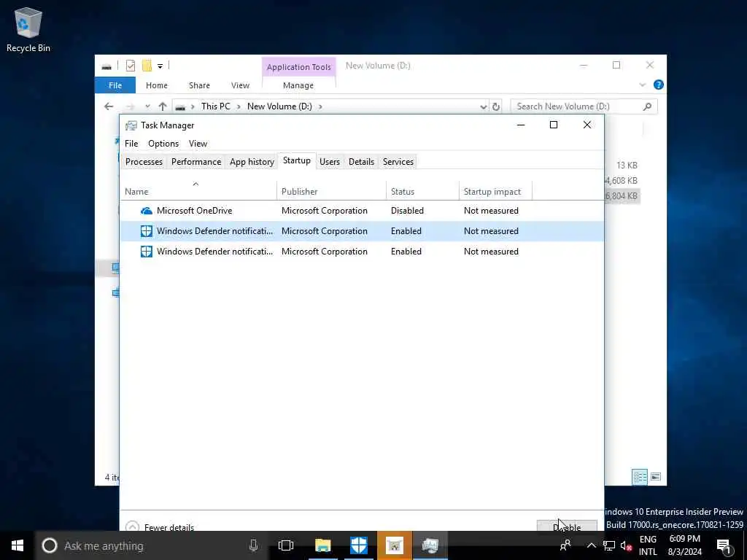
Task: Click New Volume (D:) in address bar
Action: tap(279, 106)
